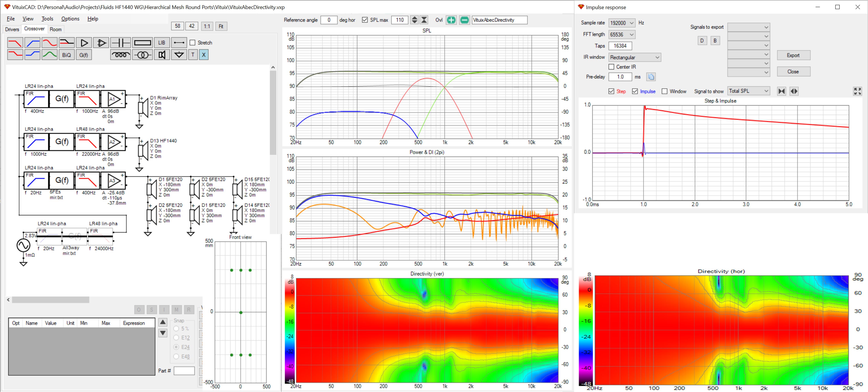
Task: Insert a wire connection element
Action: coord(179,43)
